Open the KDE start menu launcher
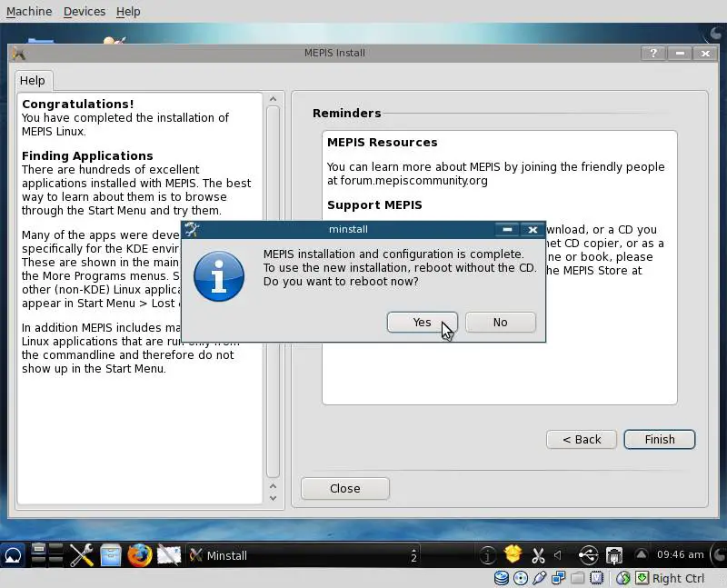 pyautogui.click(x=13, y=555)
